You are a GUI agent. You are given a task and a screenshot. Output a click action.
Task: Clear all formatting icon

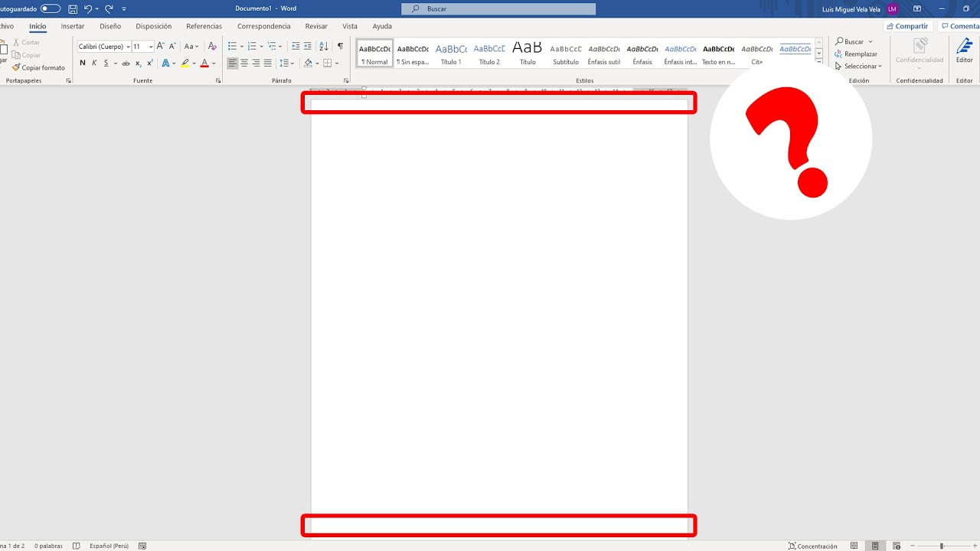[x=212, y=47]
